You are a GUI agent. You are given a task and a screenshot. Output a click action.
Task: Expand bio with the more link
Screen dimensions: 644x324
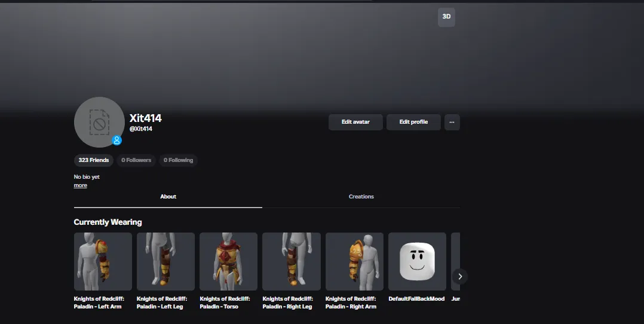(x=81, y=185)
